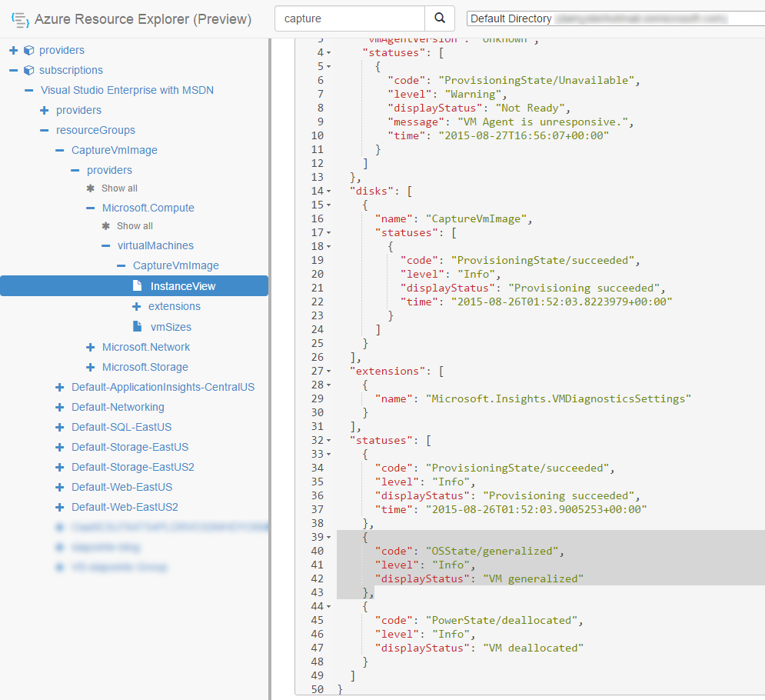Click the search magnifier button

point(440,18)
